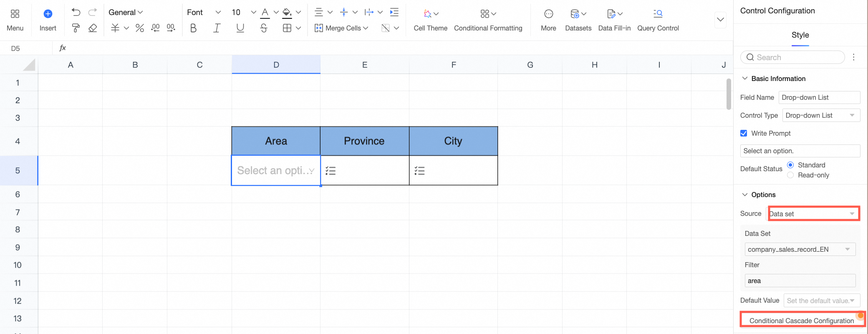Toggle strikethrough formatting
Screen dimensions: 868x334
[264, 28]
